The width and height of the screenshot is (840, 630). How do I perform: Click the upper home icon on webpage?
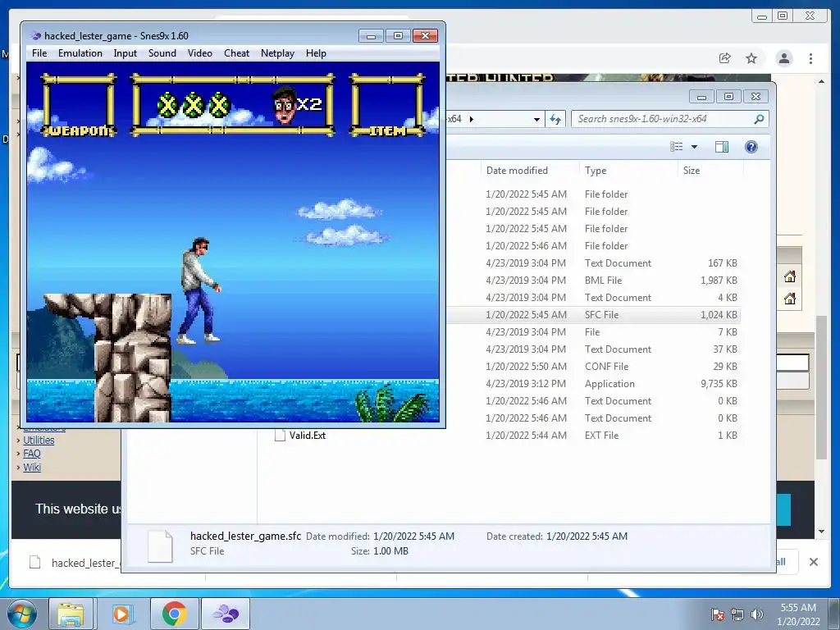coord(789,276)
